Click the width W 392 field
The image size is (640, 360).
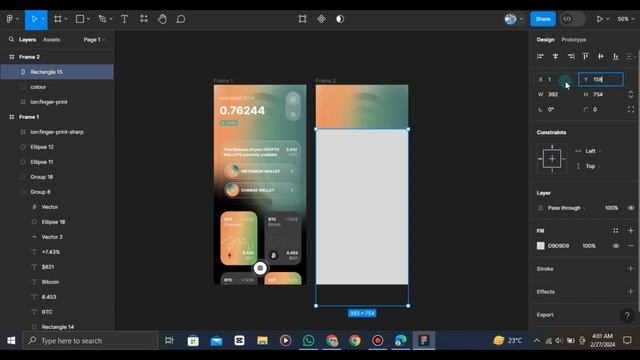[x=556, y=94]
